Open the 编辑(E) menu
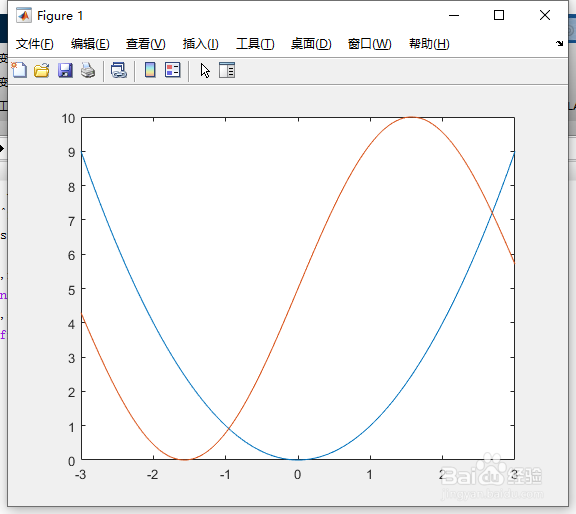576x514 pixels. [90, 44]
